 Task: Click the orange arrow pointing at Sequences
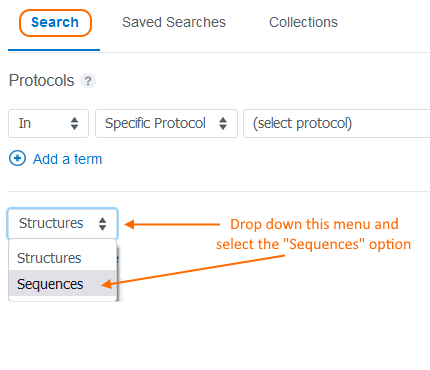tap(193, 270)
